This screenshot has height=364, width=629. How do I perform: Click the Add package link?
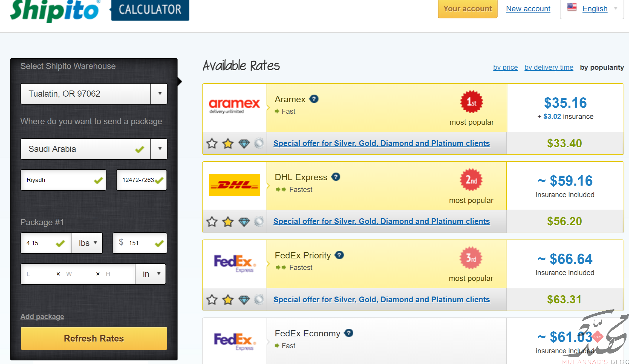point(42,316)
